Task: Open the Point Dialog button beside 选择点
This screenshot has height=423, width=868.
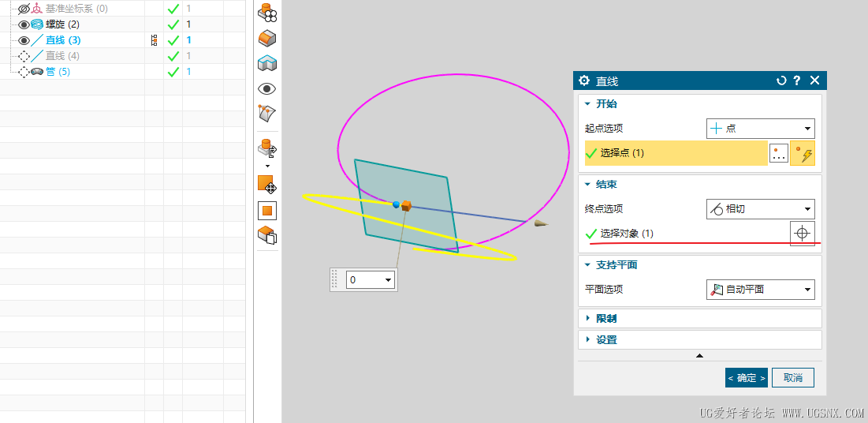Action: click(x=779, y=154)
